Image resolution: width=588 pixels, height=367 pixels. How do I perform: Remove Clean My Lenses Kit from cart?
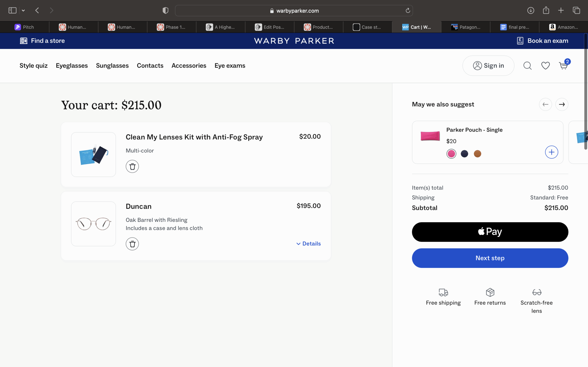[x=132, y=167]
